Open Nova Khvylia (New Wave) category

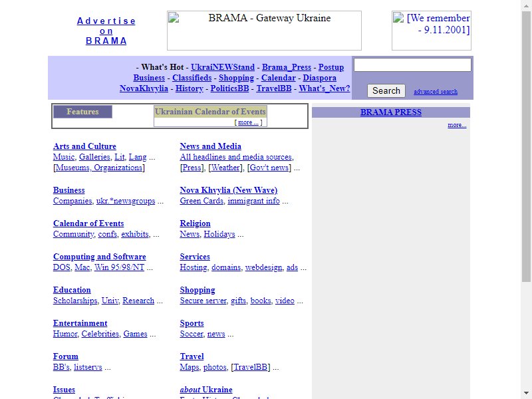229,190
